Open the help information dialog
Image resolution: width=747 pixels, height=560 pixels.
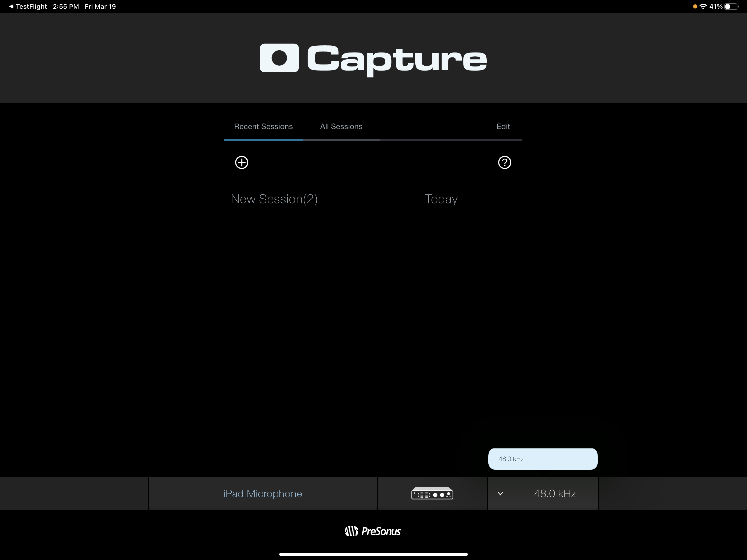point(504,162)
